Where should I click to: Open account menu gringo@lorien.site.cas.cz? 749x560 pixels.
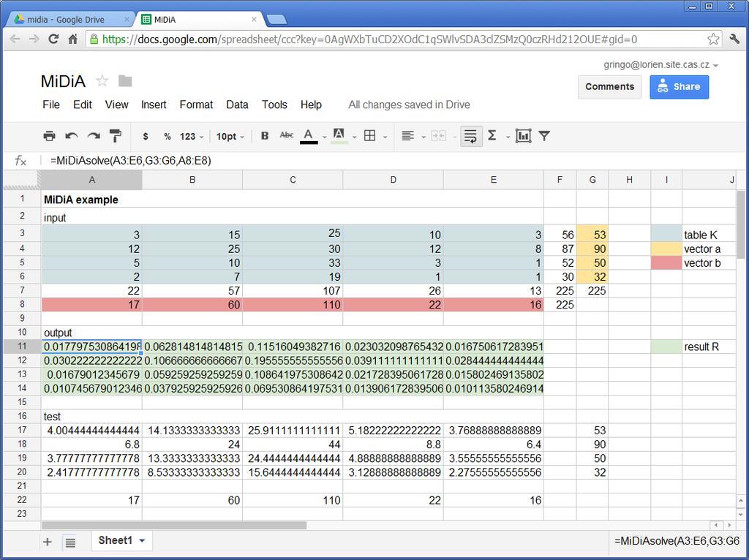tap(660, 65)
